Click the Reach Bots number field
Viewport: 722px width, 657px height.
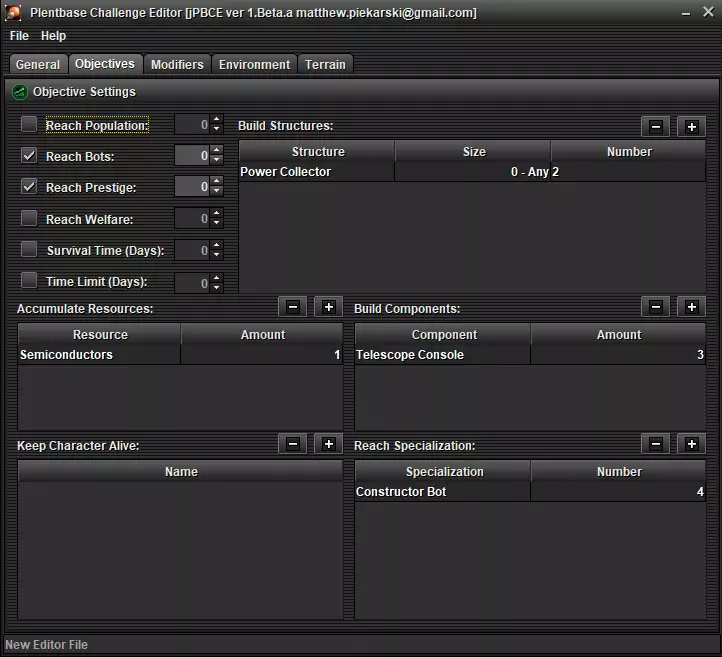tap(192, 156)
